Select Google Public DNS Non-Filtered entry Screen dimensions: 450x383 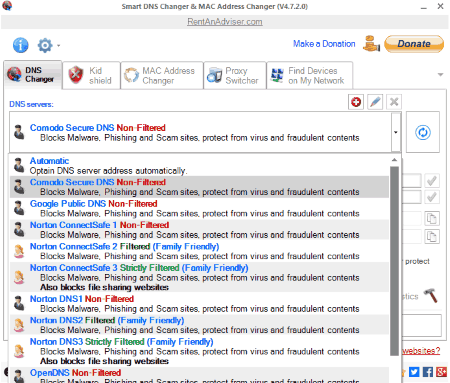199,209
